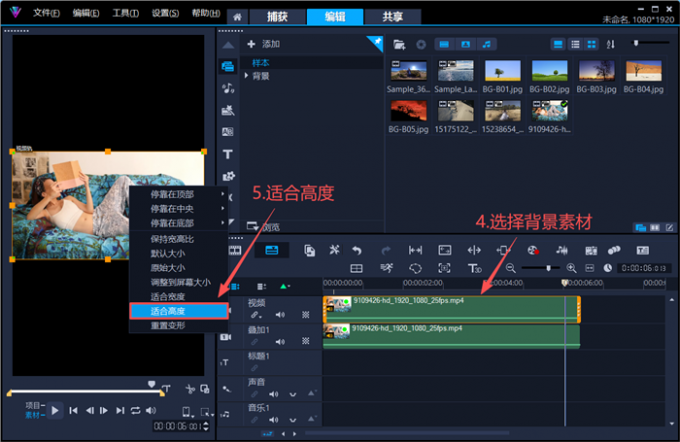Open the Sound/Audio library panel icon
The width and height of the screenshot is (680, 442).
228,88
